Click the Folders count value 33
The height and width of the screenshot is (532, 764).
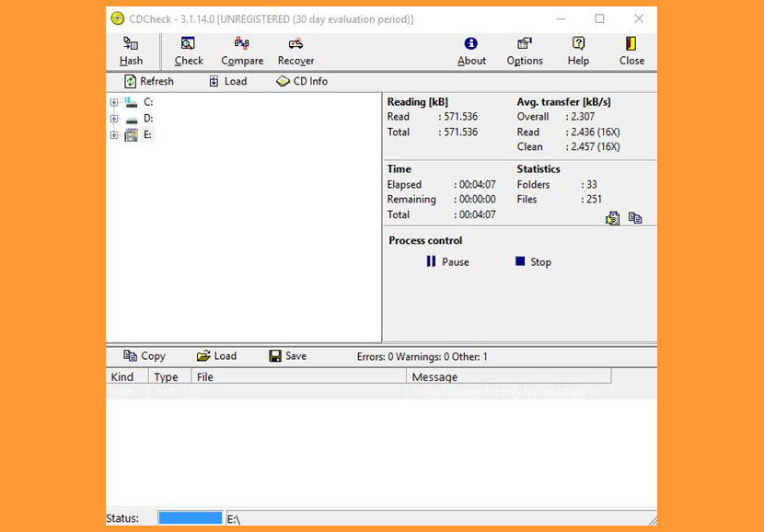(x=592, y=185)
